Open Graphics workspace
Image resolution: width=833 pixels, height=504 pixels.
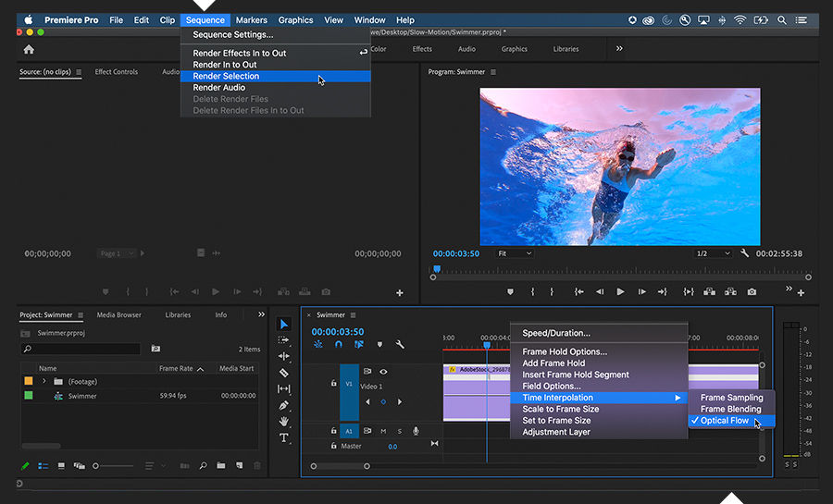click(x=515, y=49)
